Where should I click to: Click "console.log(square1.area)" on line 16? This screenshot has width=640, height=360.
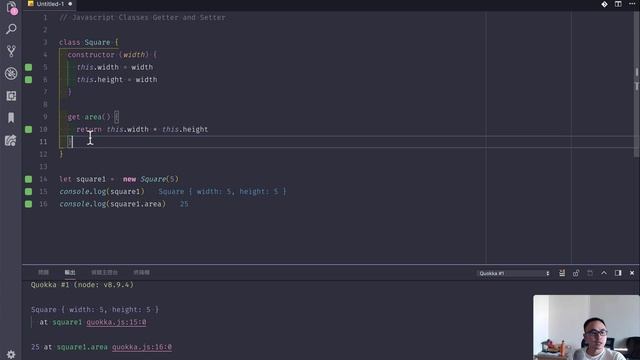pyautogui.click(x=113, y=204)
